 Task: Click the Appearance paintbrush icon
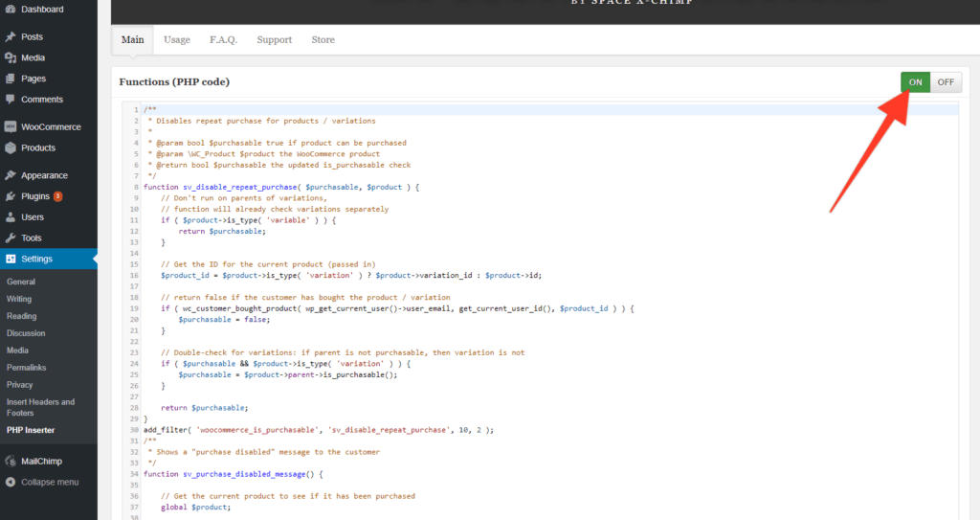(x=11, y=176)
